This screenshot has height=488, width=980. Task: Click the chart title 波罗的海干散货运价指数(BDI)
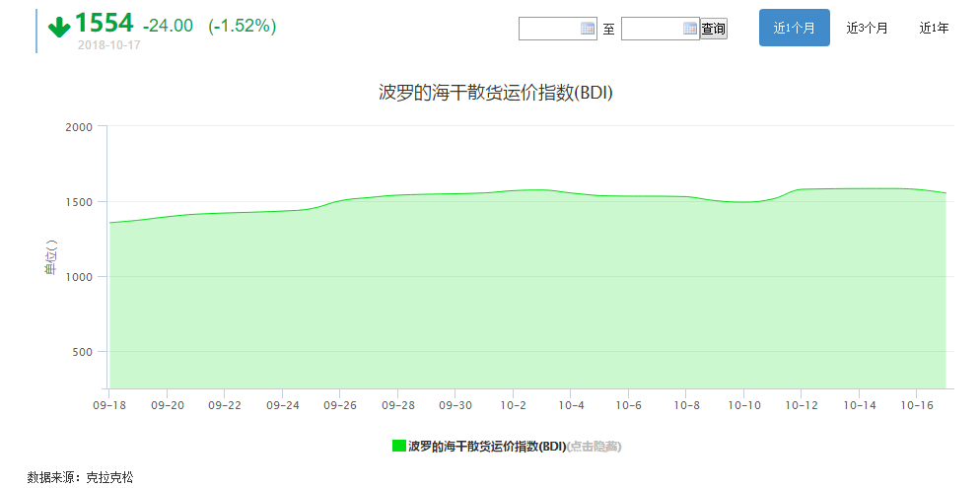pos(489,93)
